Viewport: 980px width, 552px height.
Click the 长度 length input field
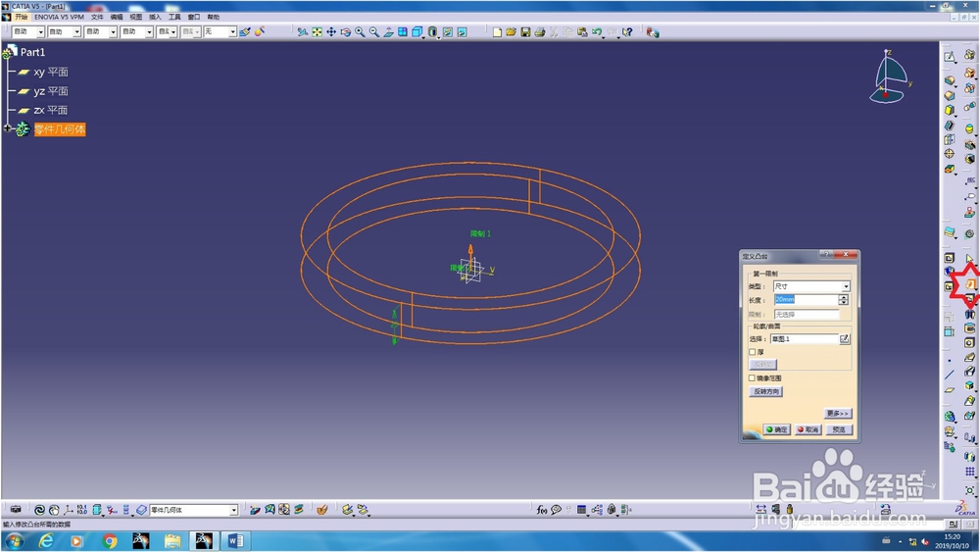[x=806, y=300]
